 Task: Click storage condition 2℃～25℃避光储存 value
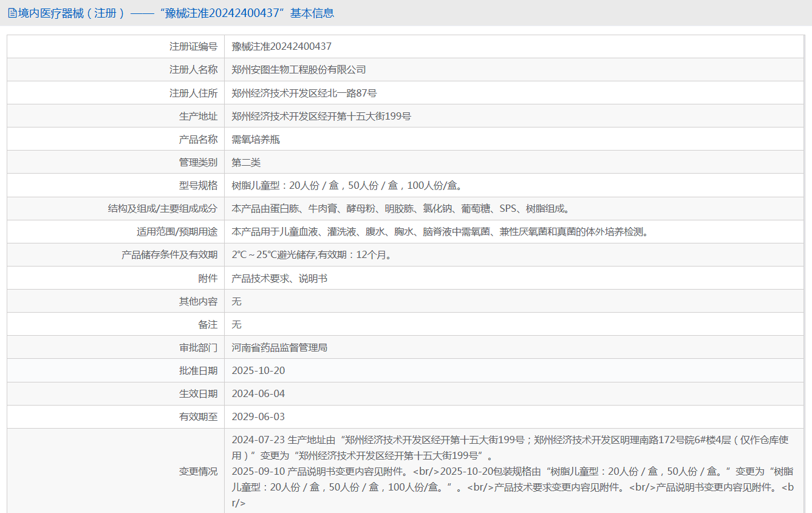[313, 255]
